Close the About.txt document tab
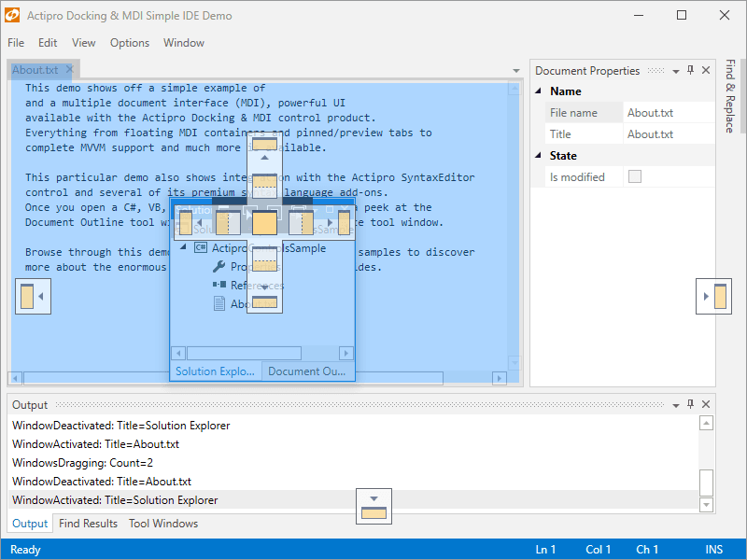 pyautogui.click(x=69, y=69)
